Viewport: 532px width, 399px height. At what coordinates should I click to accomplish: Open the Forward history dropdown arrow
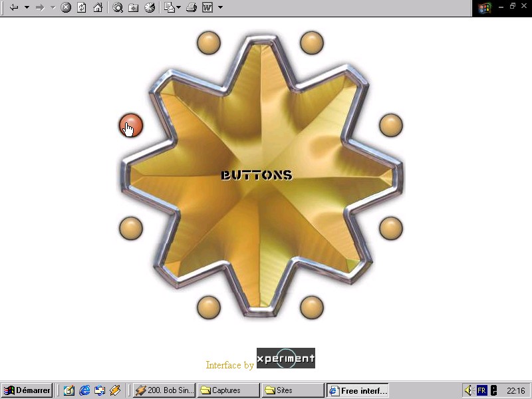pyautogui.click(x=53, y=7)
